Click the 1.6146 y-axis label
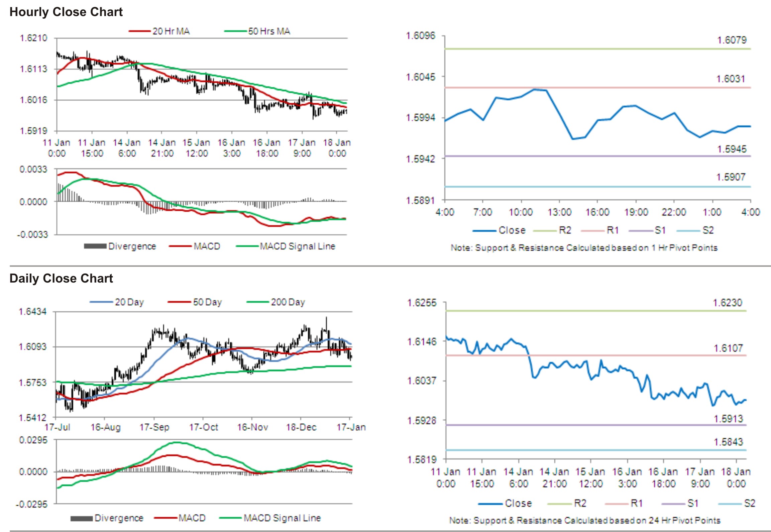 (421, 342)
